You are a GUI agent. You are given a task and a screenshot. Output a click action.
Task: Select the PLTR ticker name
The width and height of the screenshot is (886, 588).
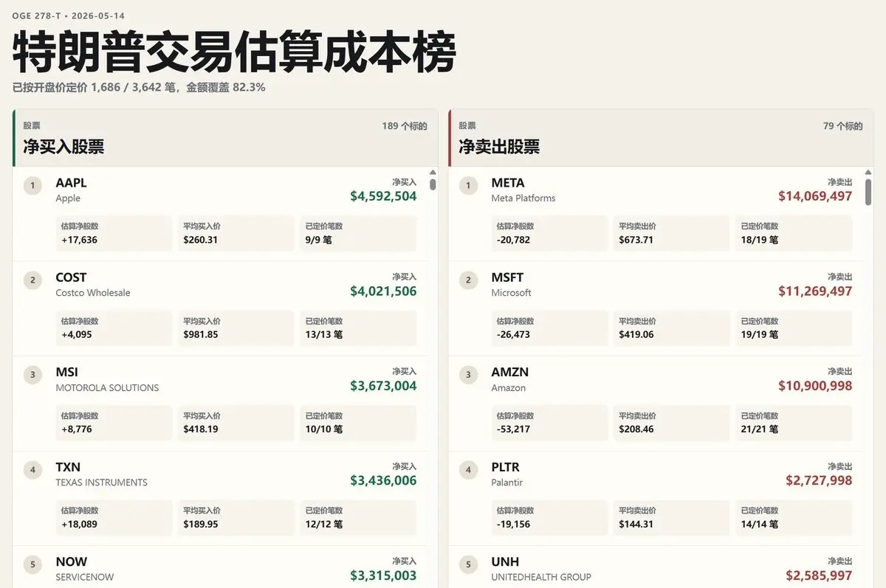pyautogui.click(x=505, y=467)
